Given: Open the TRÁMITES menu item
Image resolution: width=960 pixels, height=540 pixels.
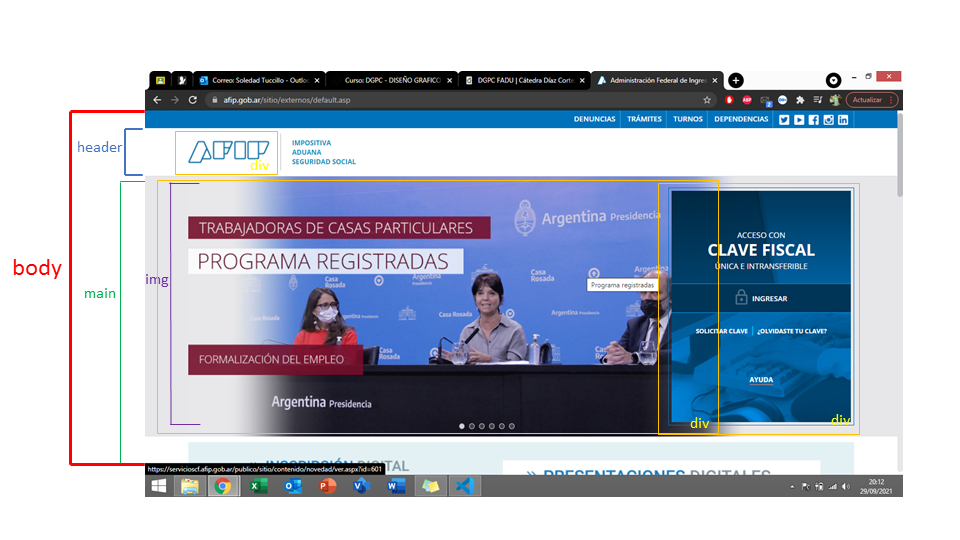Looking at the screenshot, I should tap(645, 119).
